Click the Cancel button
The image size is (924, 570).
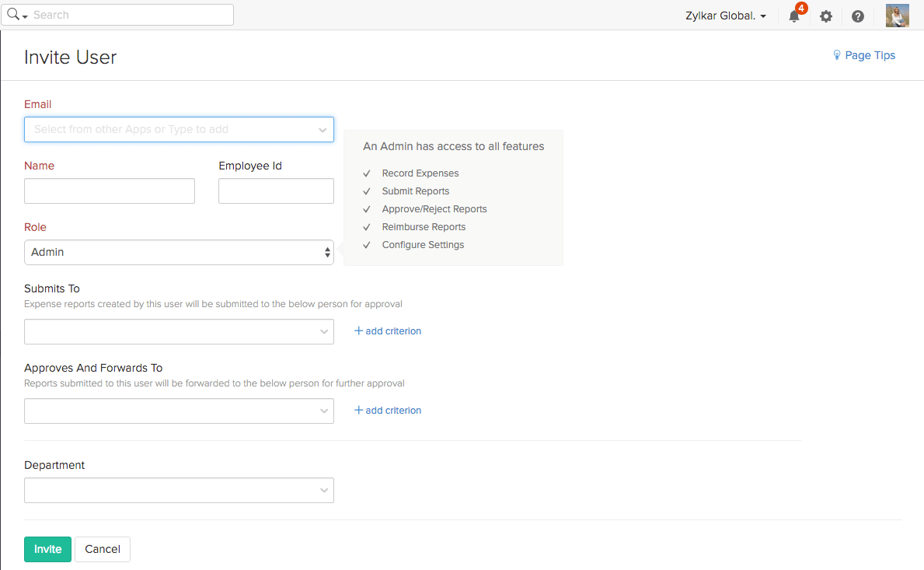click(x=103, y=549)
